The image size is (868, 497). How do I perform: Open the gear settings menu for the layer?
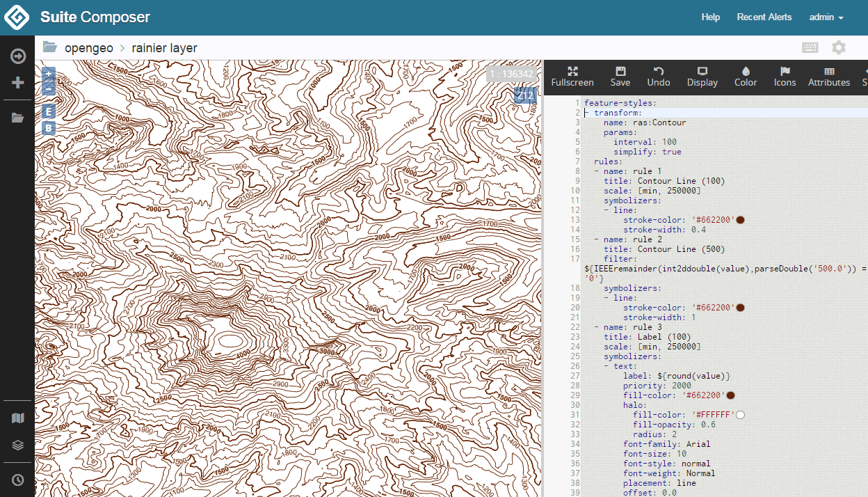pyautogui.click(x=839, y=47)
